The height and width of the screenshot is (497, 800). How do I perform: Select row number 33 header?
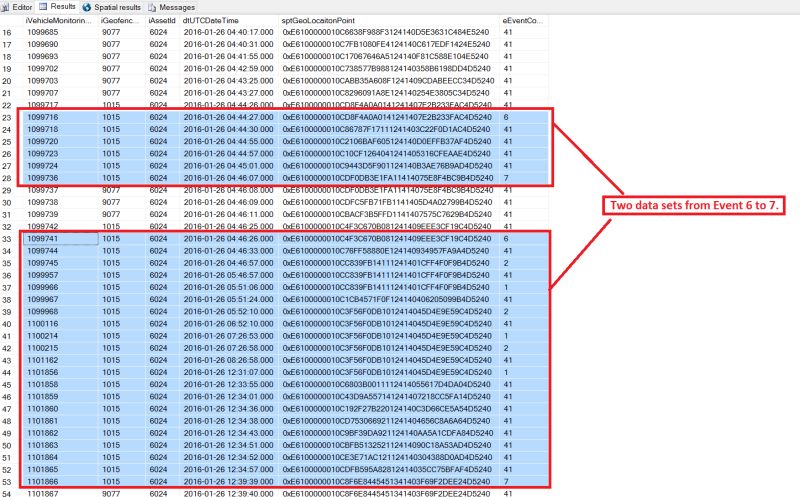7,239
